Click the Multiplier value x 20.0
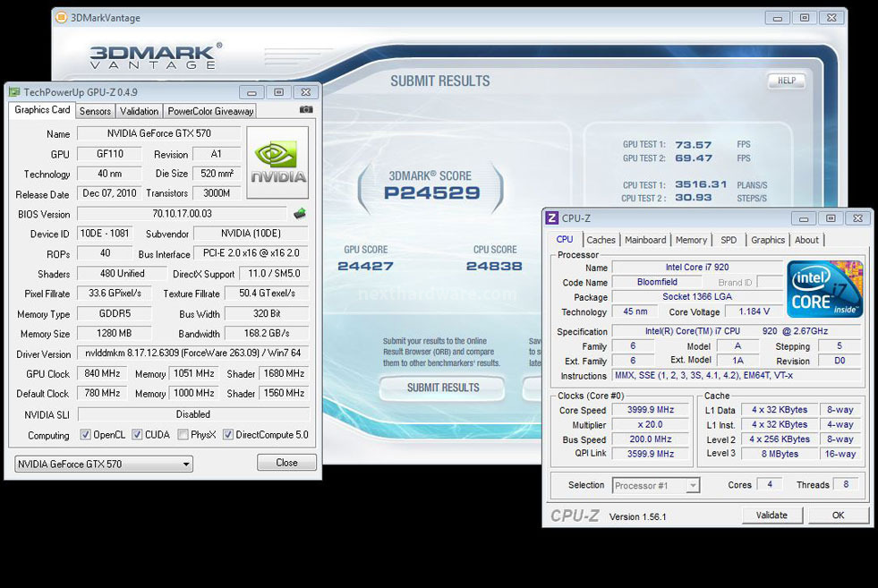 click(651, 424)
